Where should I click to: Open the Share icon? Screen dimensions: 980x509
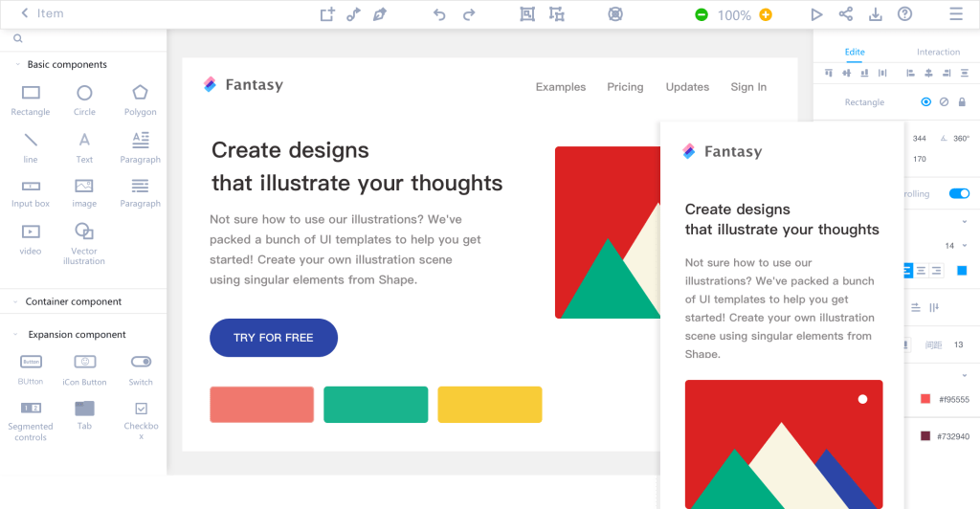[x=846, y=14]
